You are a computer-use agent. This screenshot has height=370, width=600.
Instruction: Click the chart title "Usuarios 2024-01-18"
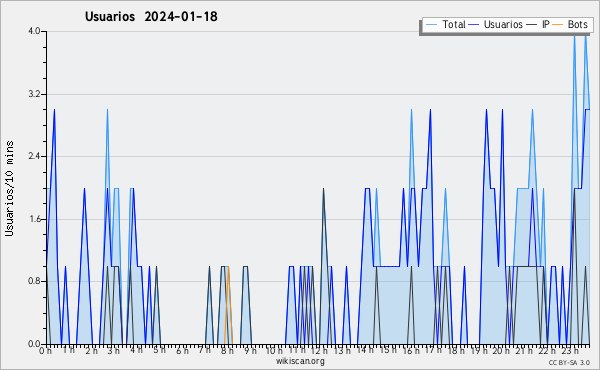click(151, 17)
